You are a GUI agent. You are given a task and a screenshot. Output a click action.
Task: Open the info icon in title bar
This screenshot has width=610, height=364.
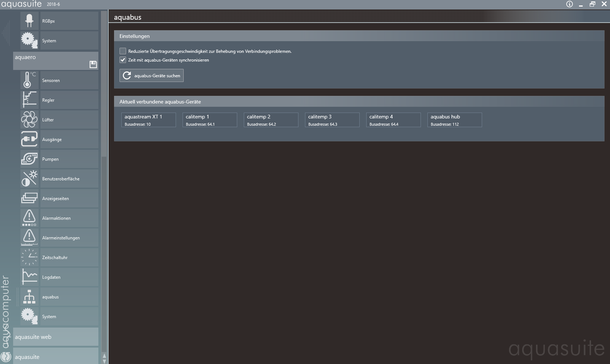tap(569, 4)
